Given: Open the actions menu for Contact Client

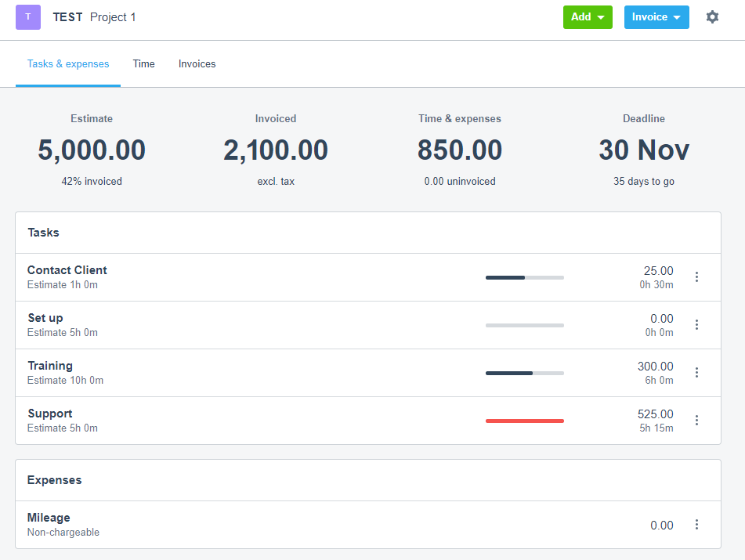Looking at the screenshot, I should pyautogui.click(x=696, y=276).
